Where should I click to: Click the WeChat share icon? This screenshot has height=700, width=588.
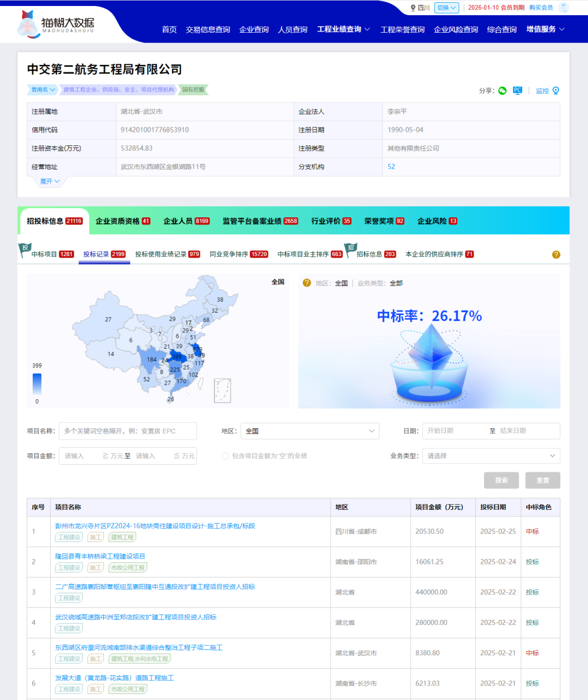pos(502,90)
